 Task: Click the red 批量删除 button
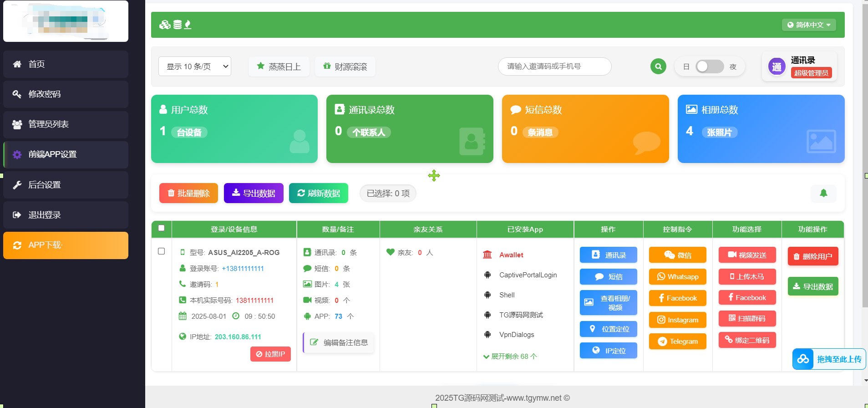[x=188, y=193]
